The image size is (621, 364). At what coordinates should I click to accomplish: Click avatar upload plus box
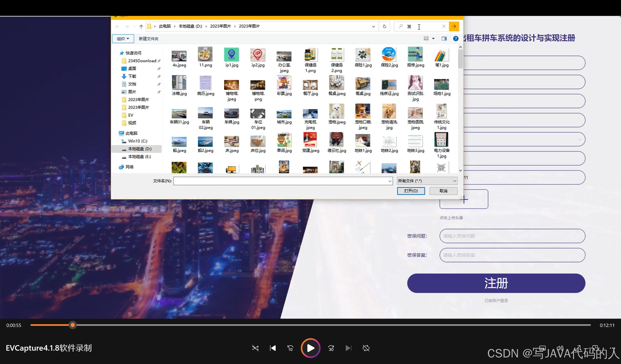coord(463,199)
